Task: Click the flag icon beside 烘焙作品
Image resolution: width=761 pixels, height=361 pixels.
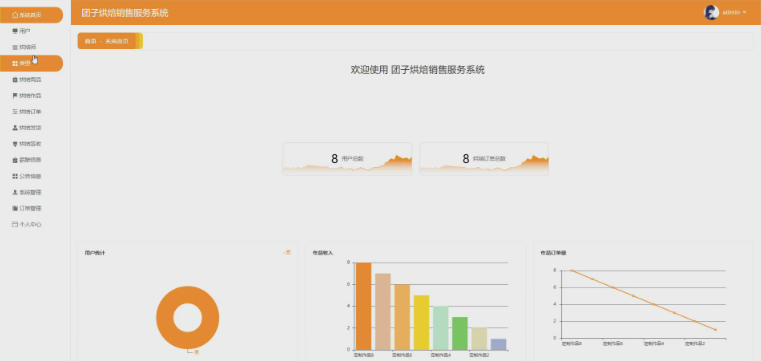Action: click(x=15, y=96)
